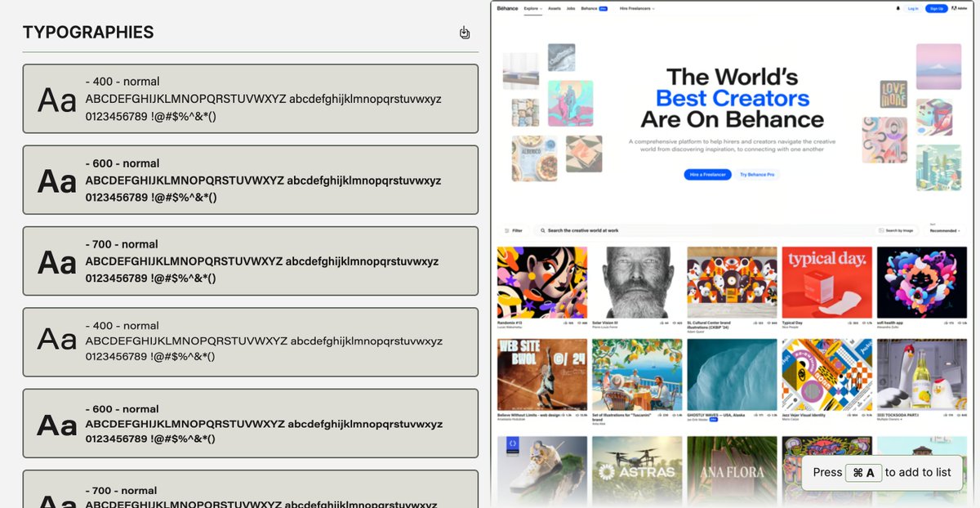Viewport: 980px width, 508px height.
Task: Click the Search by Image icon
Action: coord(882,231)
